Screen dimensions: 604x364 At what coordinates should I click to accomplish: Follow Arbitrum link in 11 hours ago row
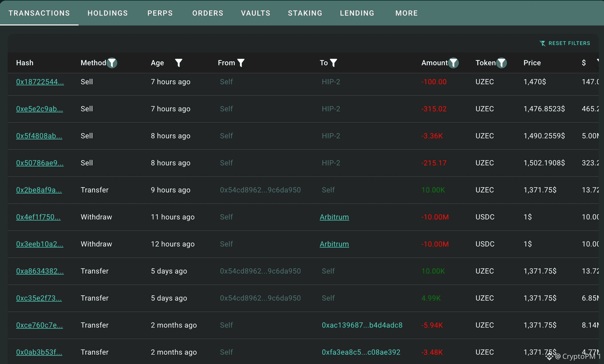coord(334,217)
